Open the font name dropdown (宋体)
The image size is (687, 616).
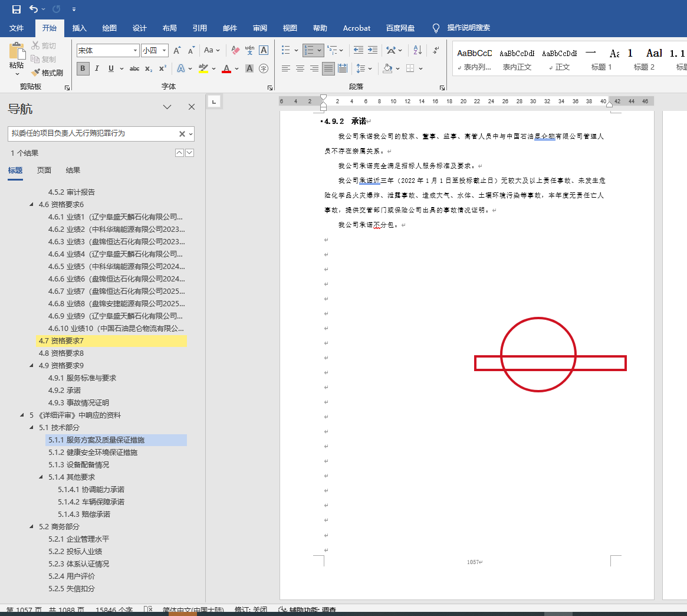(x=135, y=51)
